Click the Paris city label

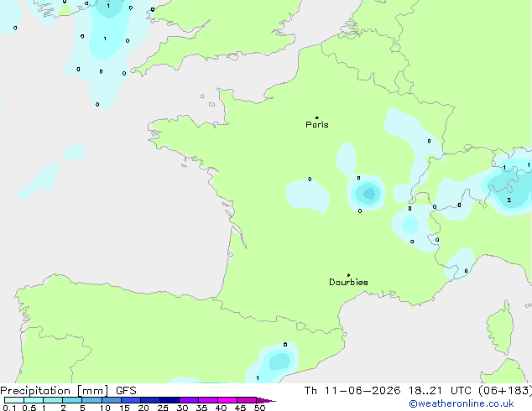point(317,125)
